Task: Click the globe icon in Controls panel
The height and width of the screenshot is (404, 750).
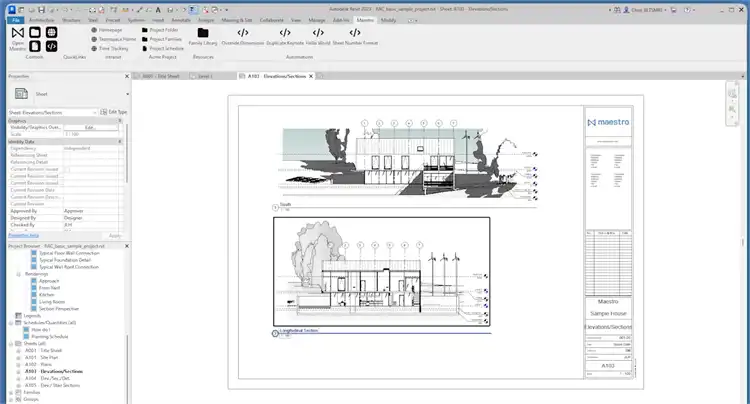Action: pos(52,32)
